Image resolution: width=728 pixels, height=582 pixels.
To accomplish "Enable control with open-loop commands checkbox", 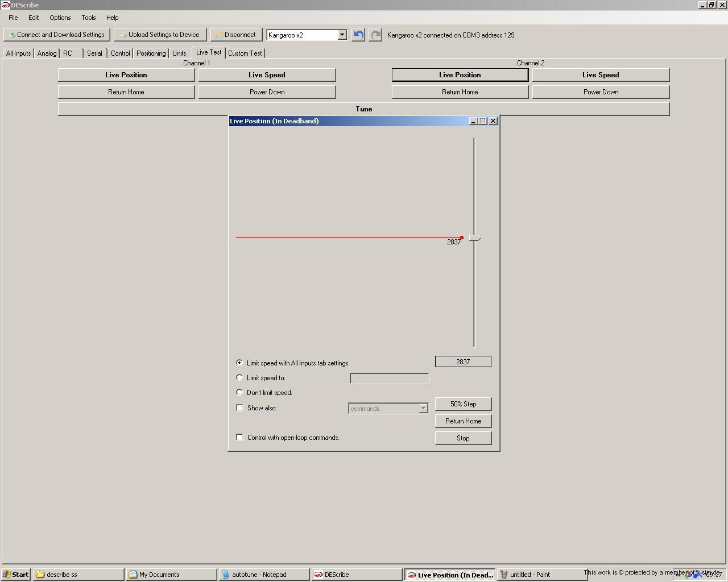I will 240,437.
